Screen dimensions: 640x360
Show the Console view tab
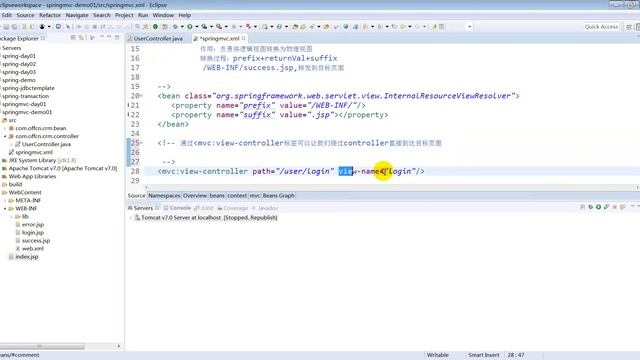tap(177, 208)
